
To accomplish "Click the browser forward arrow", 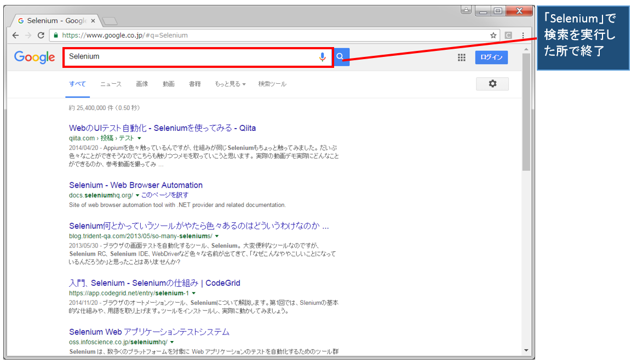I will (x=28, y=35).
